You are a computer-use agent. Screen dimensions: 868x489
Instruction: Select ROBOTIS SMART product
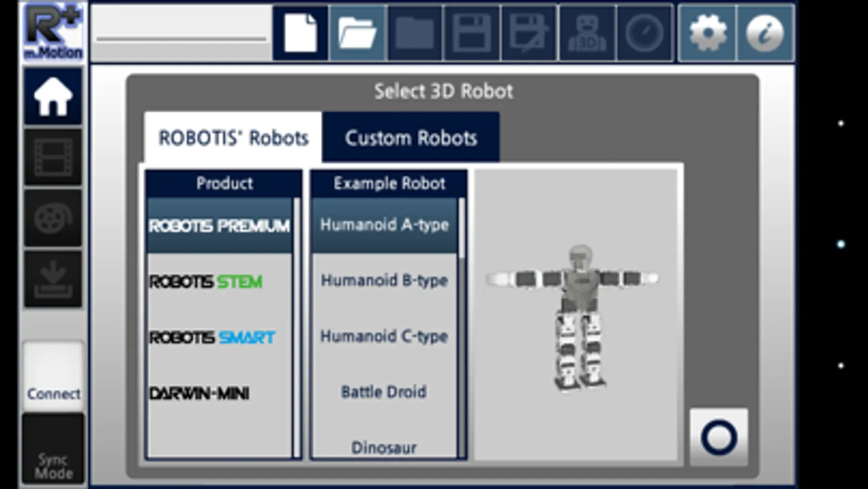coord(219,337)
